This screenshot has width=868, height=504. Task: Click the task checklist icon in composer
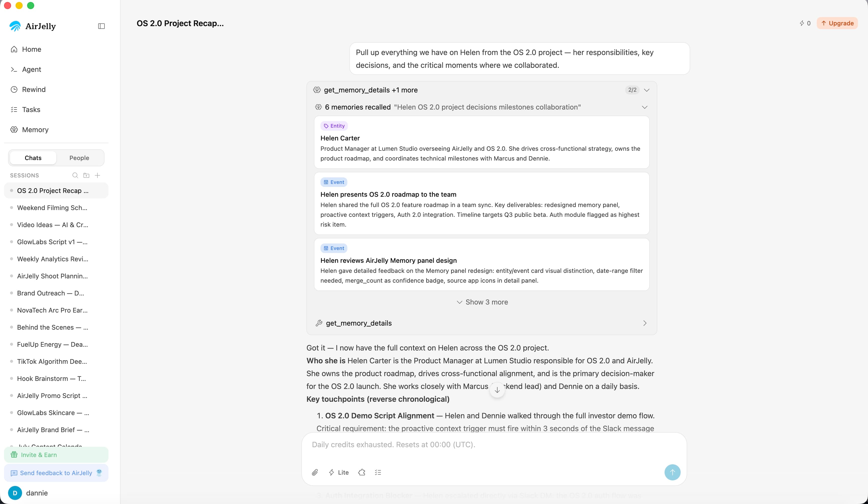(x=378, y=473)
